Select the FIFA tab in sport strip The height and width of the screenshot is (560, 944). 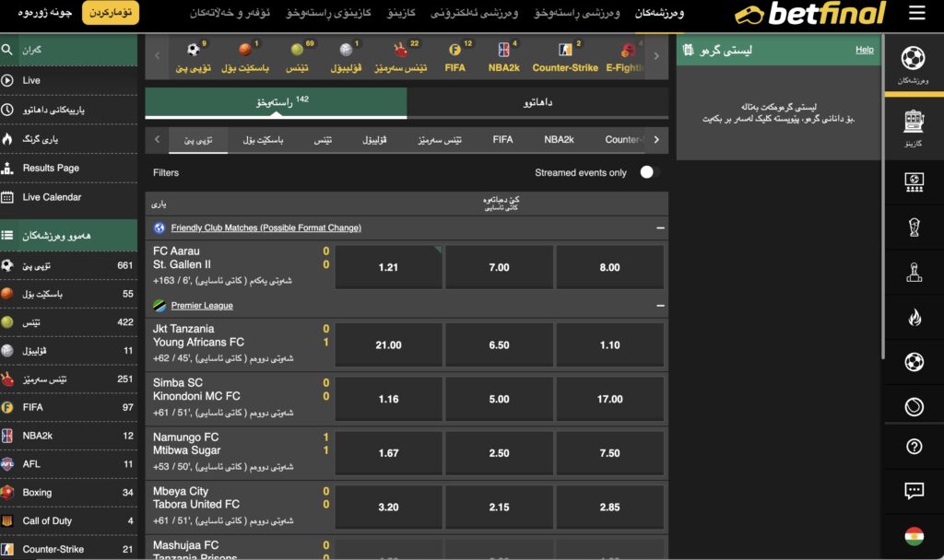click(502, 140)
